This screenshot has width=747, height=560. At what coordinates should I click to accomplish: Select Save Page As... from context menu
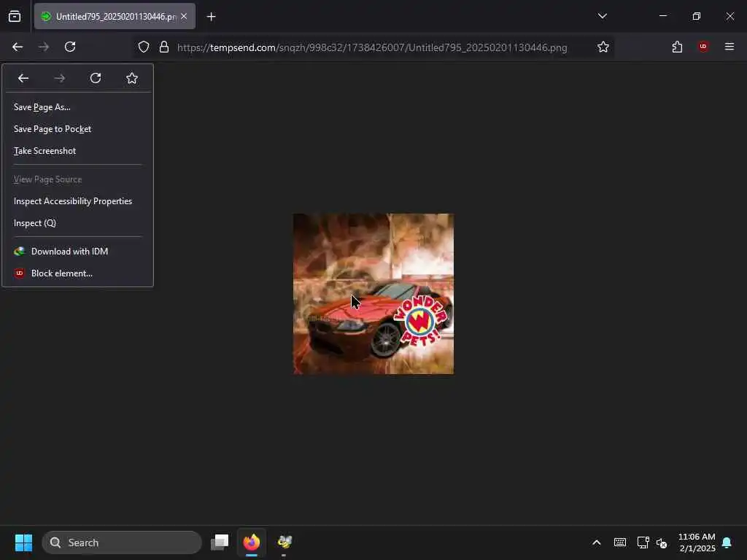coord(77,107)
